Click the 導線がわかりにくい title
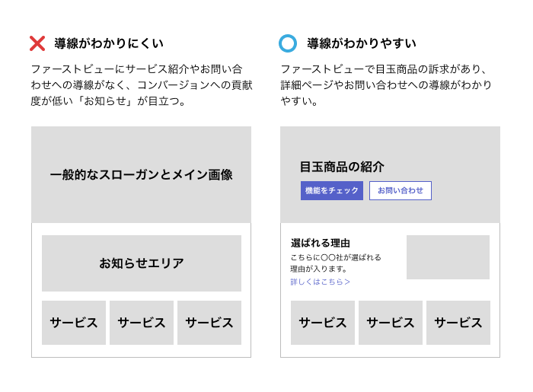 (x=109, y=43)
